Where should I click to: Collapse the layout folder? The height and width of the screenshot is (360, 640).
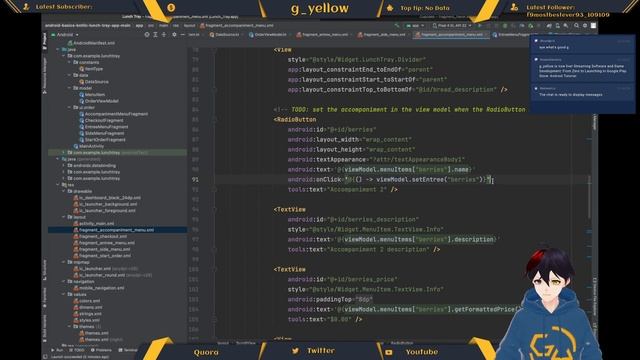click(64, 217)
